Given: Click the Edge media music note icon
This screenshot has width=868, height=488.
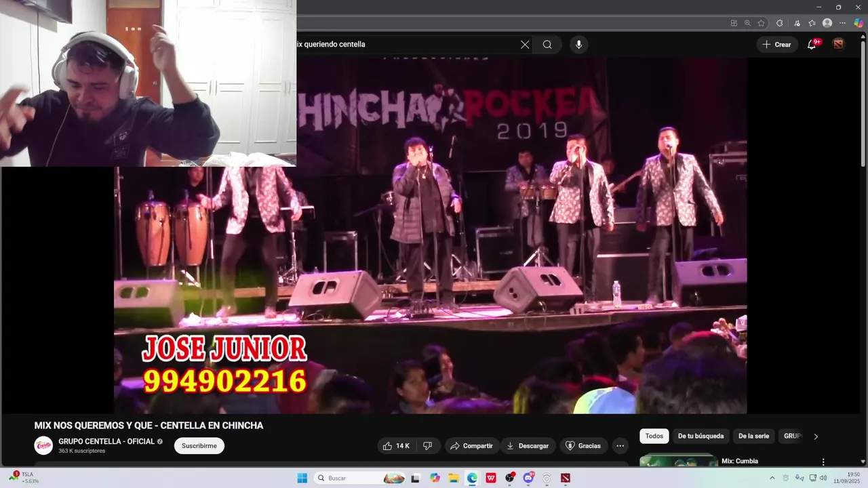Looking at the screenshot, I should pyautogui.click(x=796, y=23).
